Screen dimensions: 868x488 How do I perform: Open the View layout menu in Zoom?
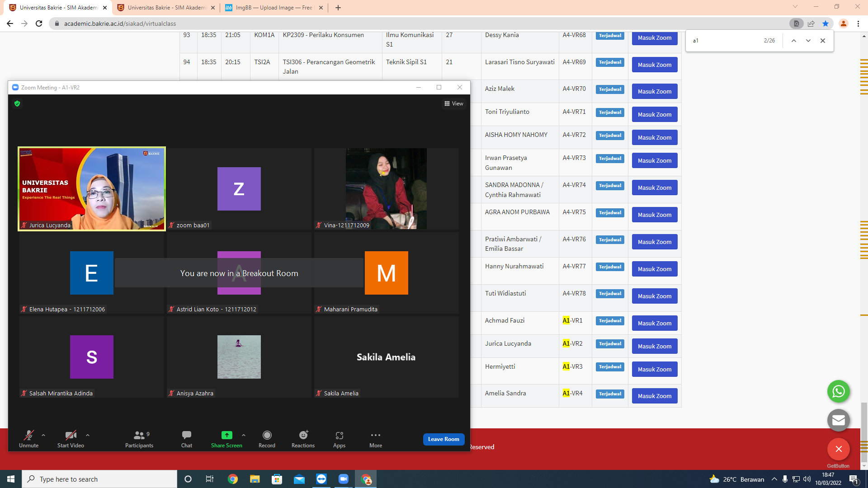click(454, 103)
